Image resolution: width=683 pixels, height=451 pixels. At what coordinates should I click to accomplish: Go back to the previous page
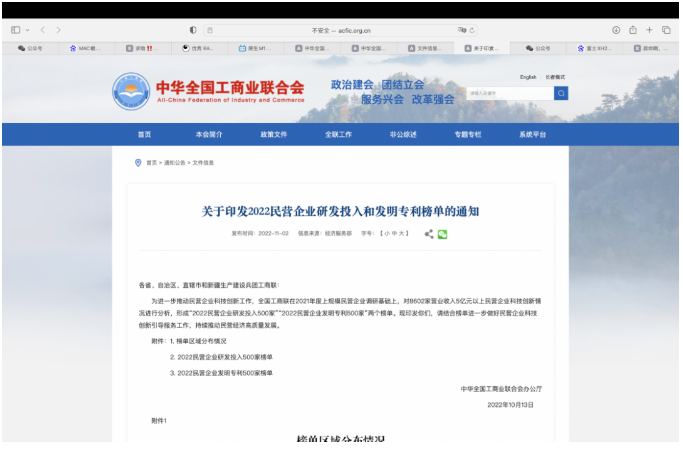[x=42, y=30]
